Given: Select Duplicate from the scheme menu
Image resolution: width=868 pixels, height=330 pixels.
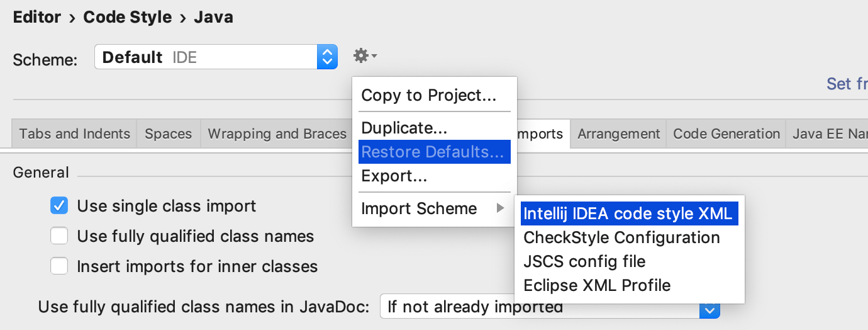Looking at the screenshot, I should point(404,128).
